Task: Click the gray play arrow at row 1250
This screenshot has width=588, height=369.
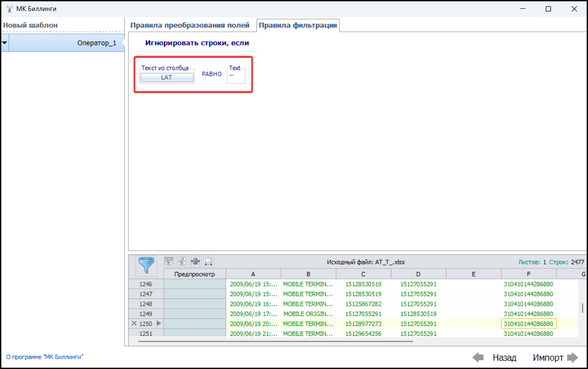Action: (x=159, y=324)
